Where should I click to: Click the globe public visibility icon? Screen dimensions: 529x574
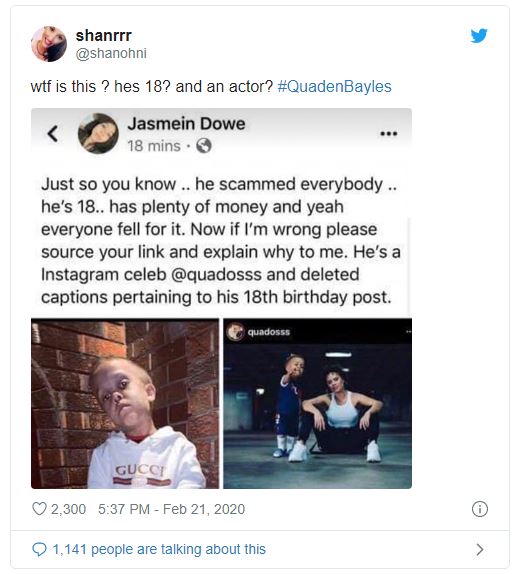click(204, 146)
